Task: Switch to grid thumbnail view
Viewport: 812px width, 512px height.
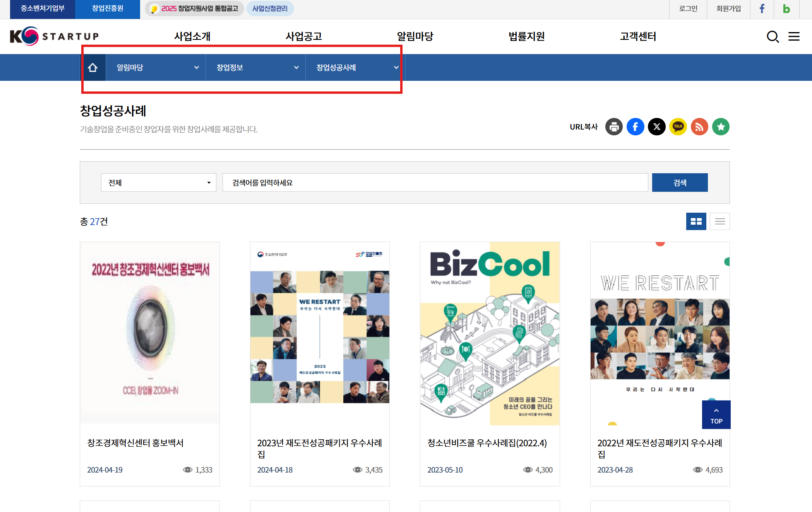Action: click(x=696, y=222)
